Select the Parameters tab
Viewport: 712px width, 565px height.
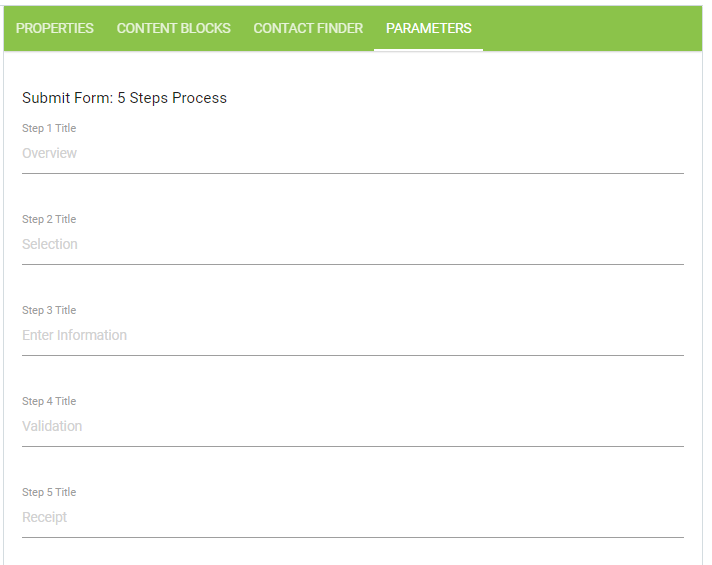429,28
